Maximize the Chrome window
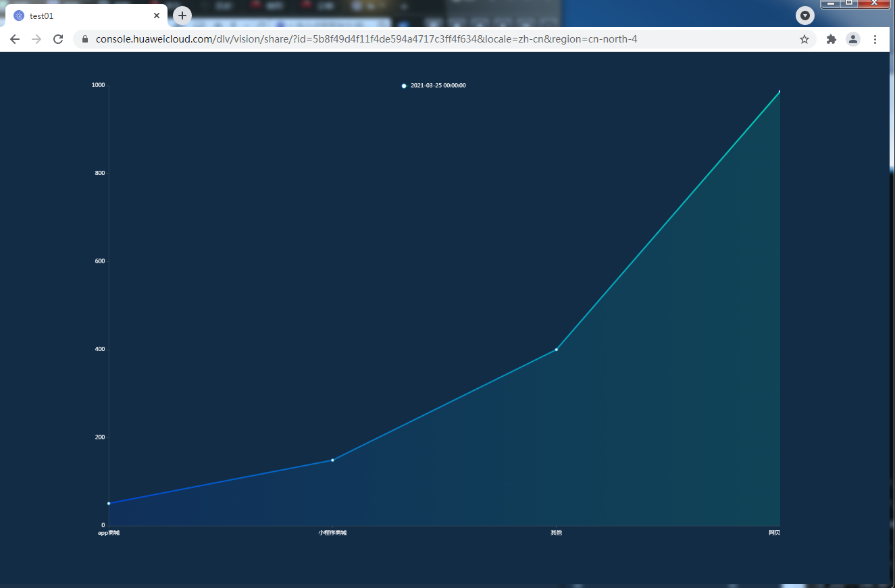 pyautogui.click(x=849, y=3)
